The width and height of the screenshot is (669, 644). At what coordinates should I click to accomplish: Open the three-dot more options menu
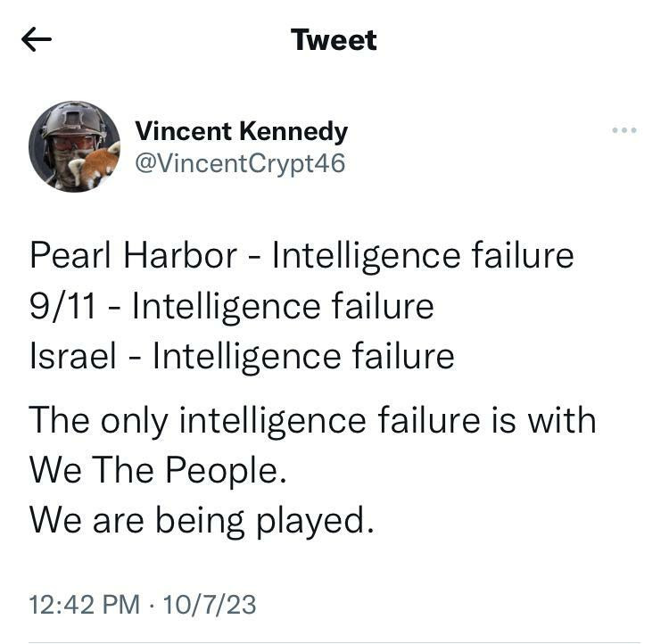pos(624,129)
